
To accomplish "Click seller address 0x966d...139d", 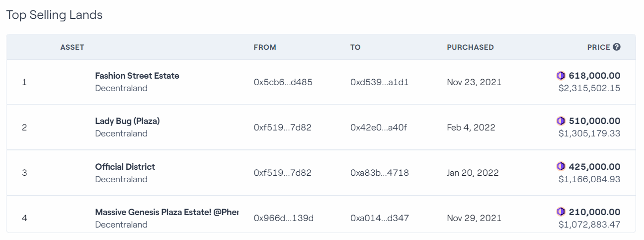I will (x=284, y=218).
